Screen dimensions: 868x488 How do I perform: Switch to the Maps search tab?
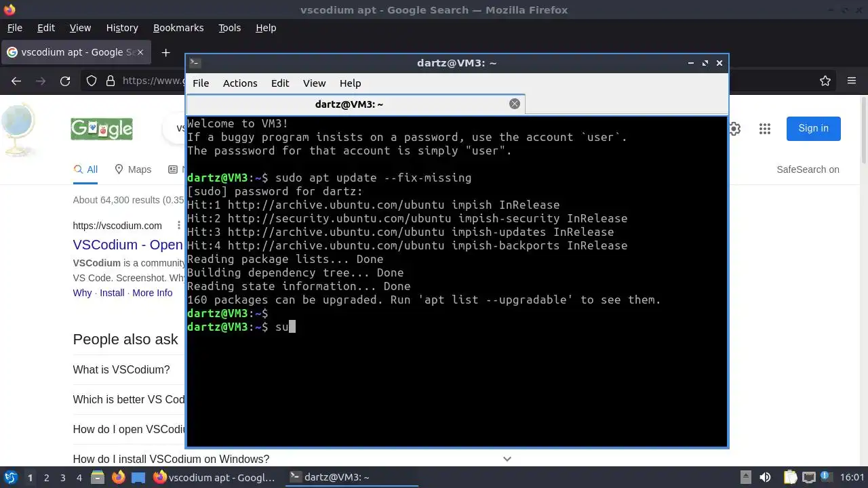click(x=133, y=169)
